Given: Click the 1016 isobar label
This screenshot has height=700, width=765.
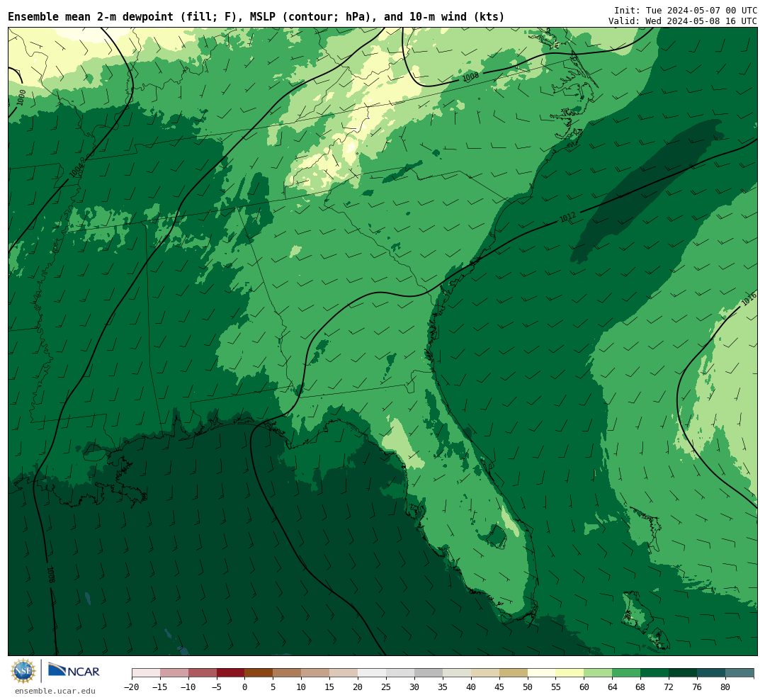Looking at the screenshot, I should click(x=749, y=299).
